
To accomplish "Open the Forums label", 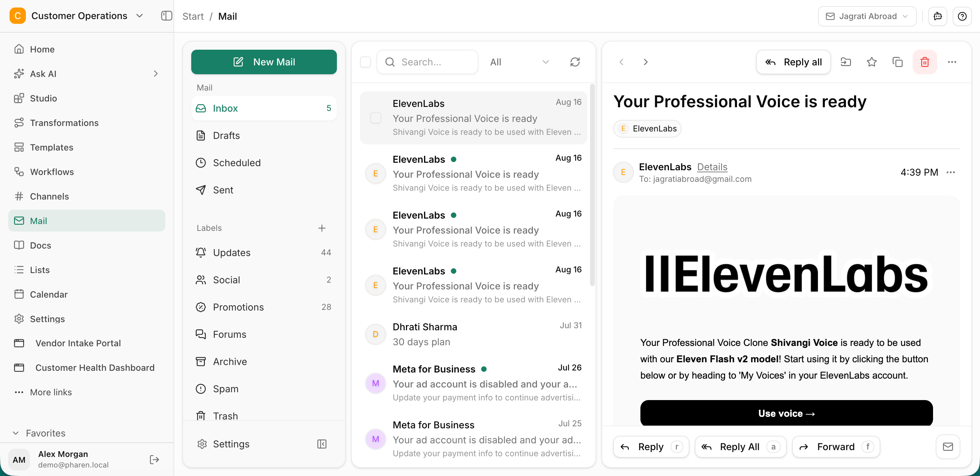I will point(264,334).
